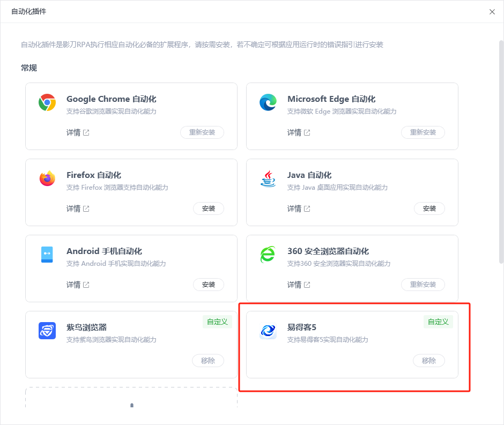
Task: Install the Android 手机自动化 plugin
Action: pyautogui.click(x=208, y=285)
